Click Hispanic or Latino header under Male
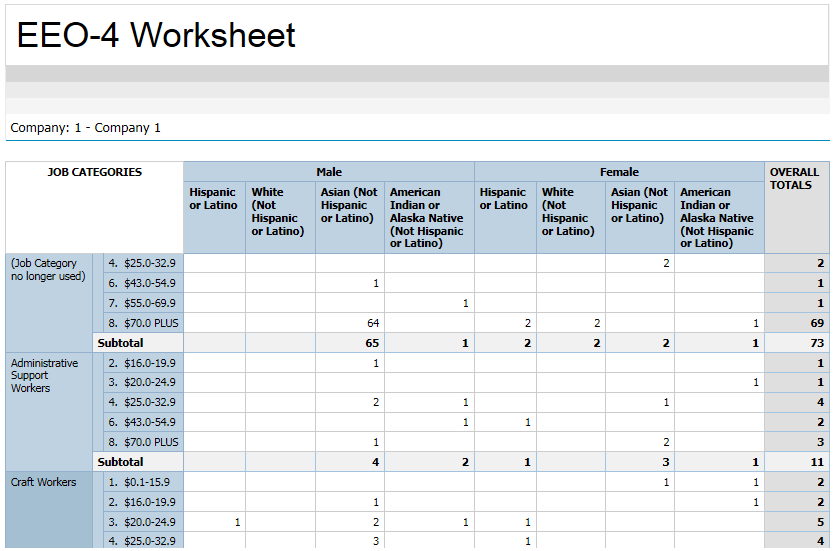The height and width of the screenshot is (551, 833). 213,199
